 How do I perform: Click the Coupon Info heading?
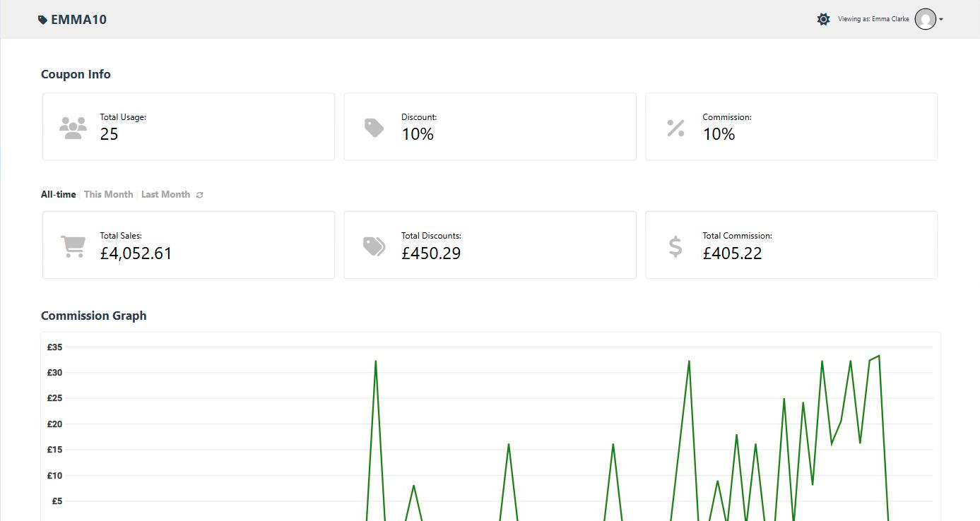pyautogui.click(x=76, y=74)
